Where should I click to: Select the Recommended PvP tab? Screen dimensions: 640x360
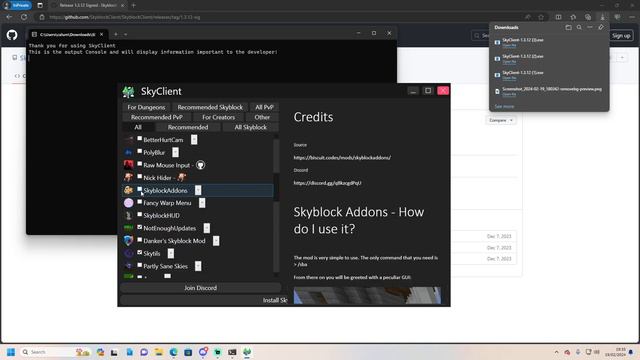click(157, 117)
